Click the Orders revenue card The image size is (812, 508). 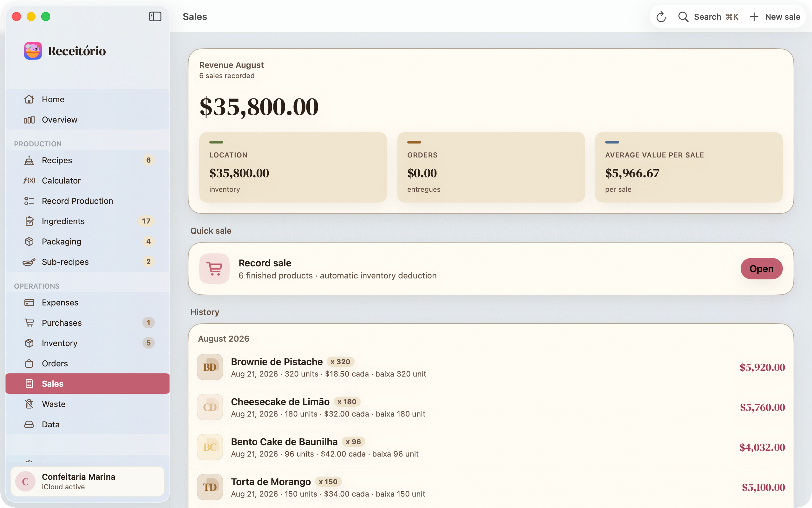click(x=491, y=167)
